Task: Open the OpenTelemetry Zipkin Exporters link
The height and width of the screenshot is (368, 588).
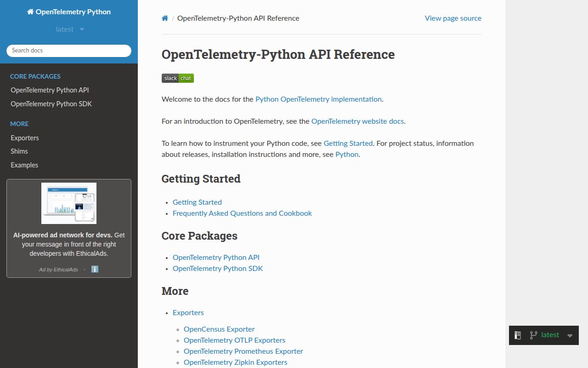Action: [235, 362]
